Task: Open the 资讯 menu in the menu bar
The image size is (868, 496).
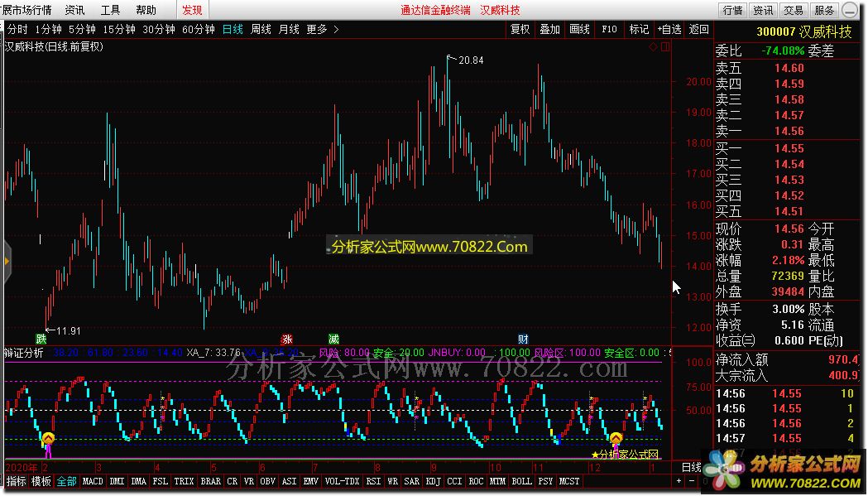Action: [74, 10]
